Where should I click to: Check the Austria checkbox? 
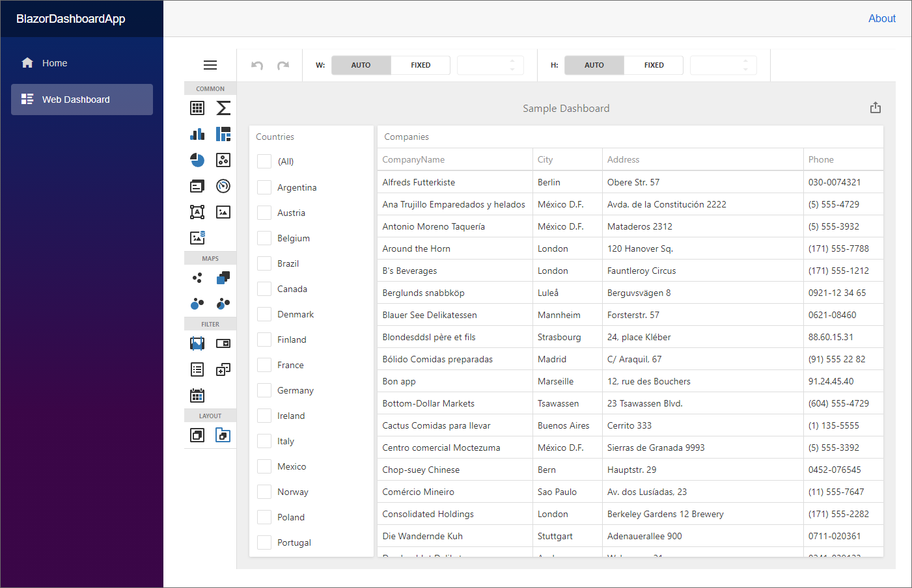tap(264, 213)
